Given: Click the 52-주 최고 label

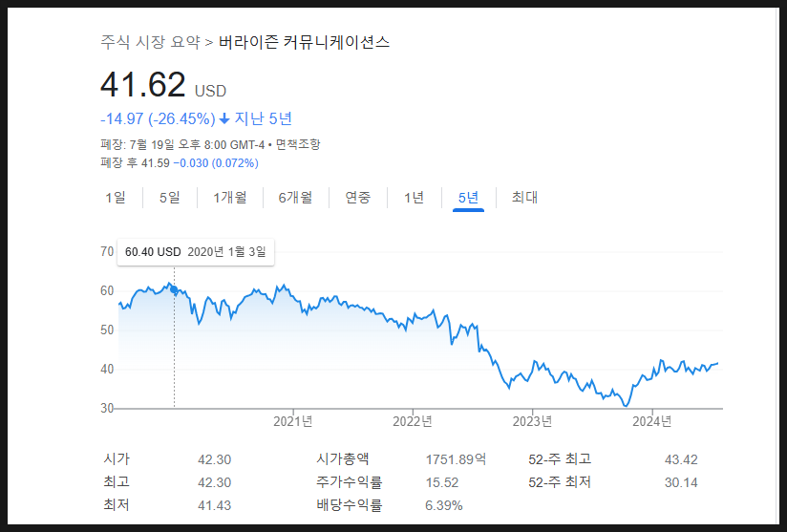Looking at the screenshot, I should (x=560, y=458).
